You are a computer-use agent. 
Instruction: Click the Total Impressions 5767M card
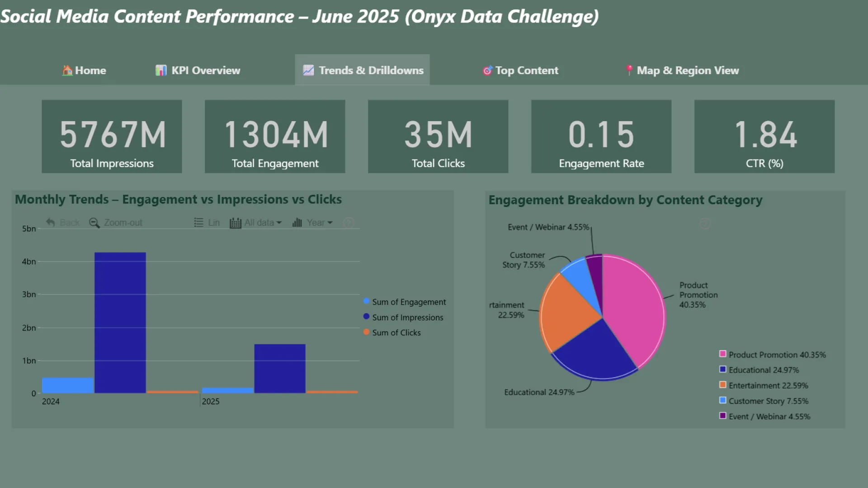[112, 136]
